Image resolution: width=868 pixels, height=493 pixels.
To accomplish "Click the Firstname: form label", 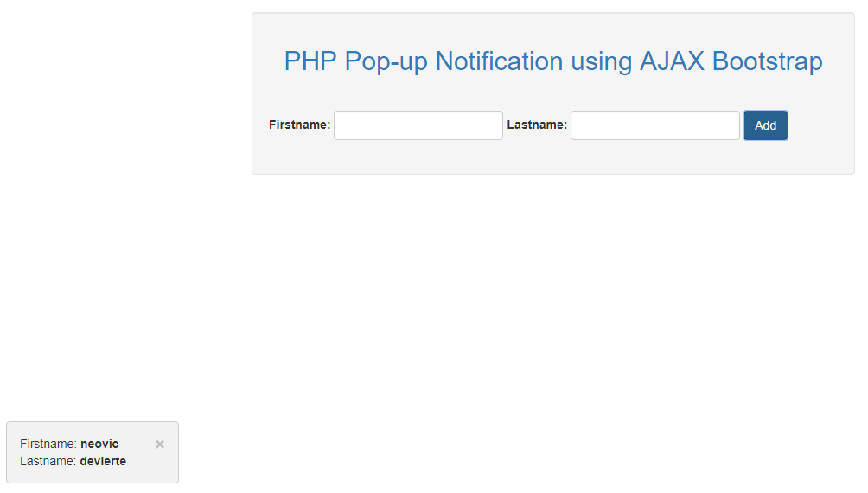I will click(299, 125).
